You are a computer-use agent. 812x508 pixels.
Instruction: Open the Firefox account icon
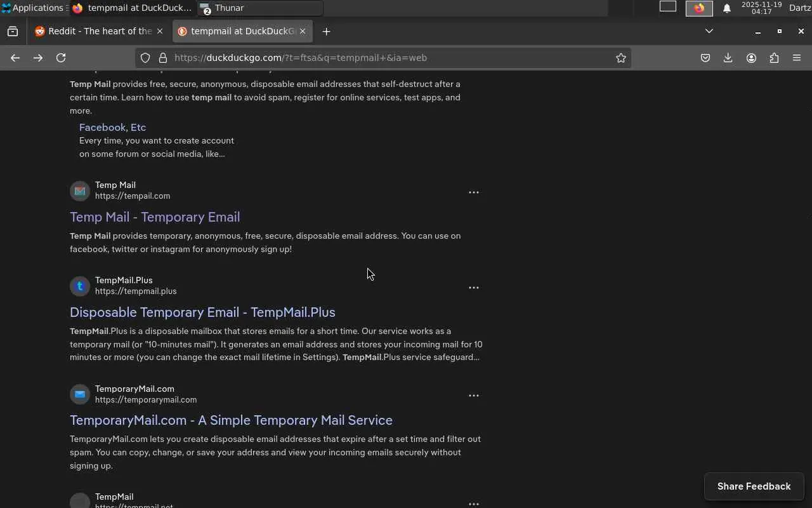tap(751, 58)
